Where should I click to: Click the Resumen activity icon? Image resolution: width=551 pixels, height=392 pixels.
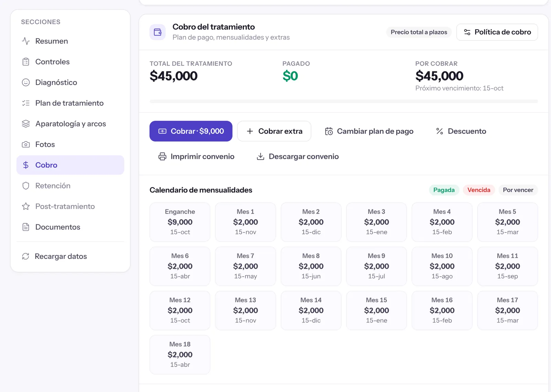[x=26, y=41]
